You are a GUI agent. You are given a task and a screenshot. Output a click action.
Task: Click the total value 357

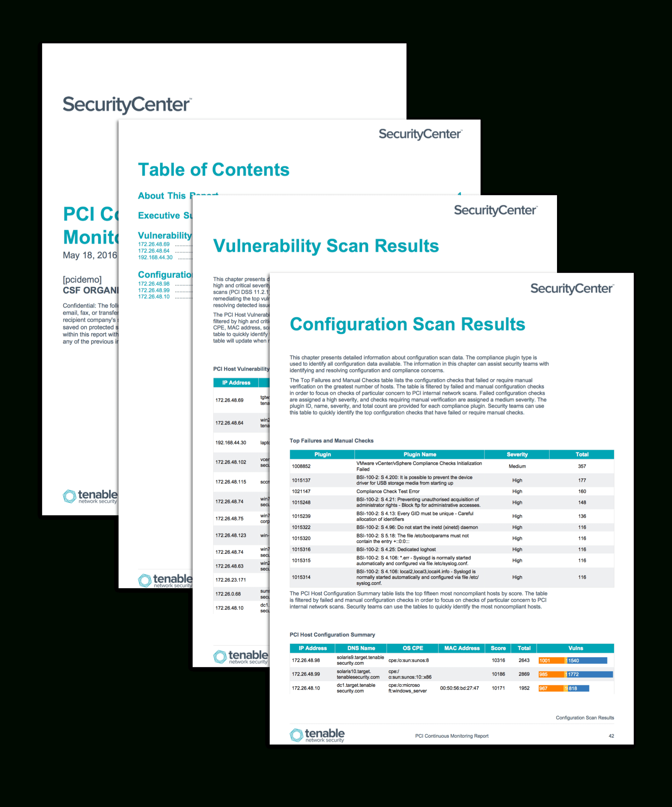click(x=582, y=466)
